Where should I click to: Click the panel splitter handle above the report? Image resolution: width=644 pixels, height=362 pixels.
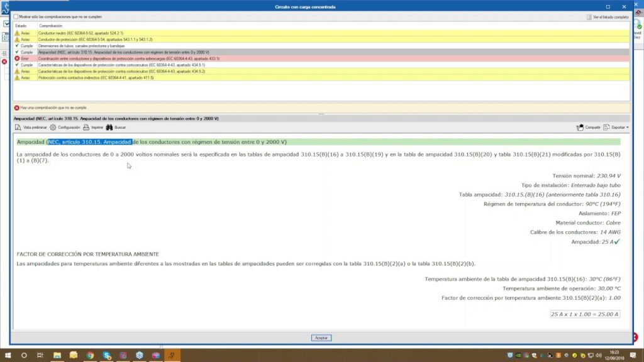(x=321, y=114)
